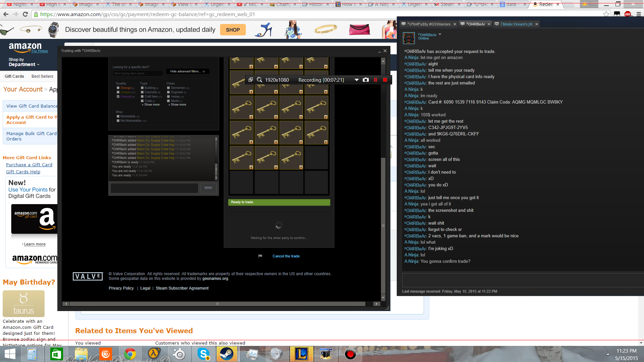Click the recorder screenshot camera icon
This screenshot has width=644, height=362.
[366, 80]
